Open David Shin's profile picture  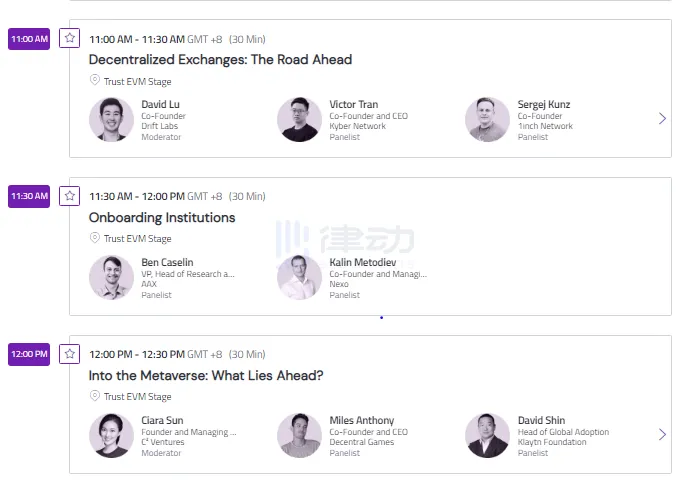point(487,435)
